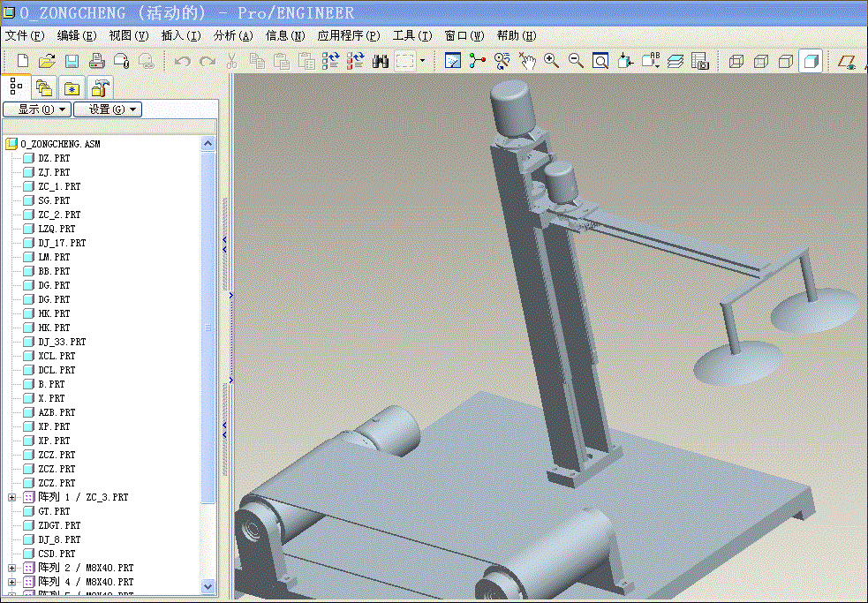Toggle Shading display mode
Image resolution: width=868 pixels, height=603 pixels.
[810, 61]
